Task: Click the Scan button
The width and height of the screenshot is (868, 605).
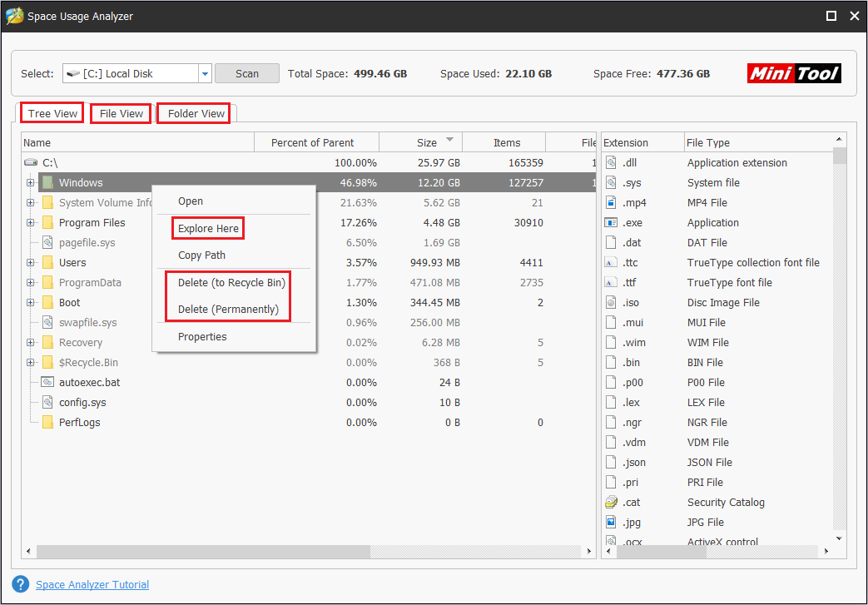Action: pos(247,73)
